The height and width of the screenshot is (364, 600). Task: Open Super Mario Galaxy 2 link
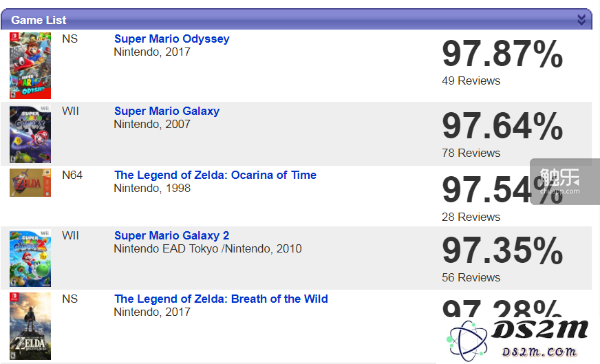172,235
